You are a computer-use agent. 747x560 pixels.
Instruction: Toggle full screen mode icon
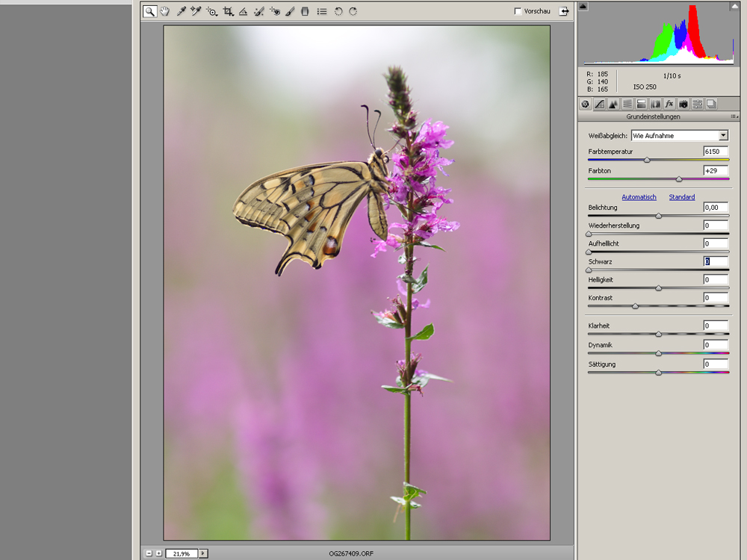pyautogui.click(x=564, y=11)
